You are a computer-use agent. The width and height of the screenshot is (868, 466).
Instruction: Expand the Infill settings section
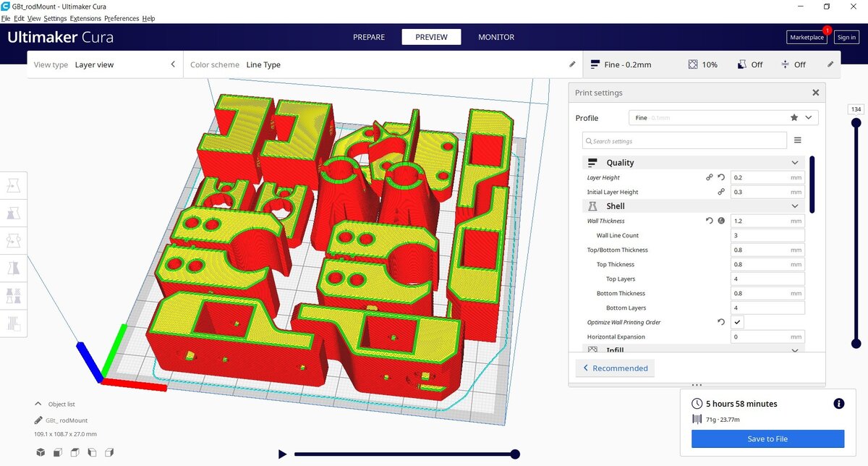[x=693, y=349]
